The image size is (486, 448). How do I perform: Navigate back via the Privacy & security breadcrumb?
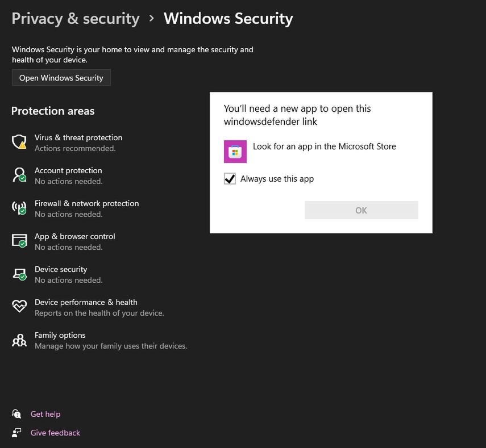[75, 18]
